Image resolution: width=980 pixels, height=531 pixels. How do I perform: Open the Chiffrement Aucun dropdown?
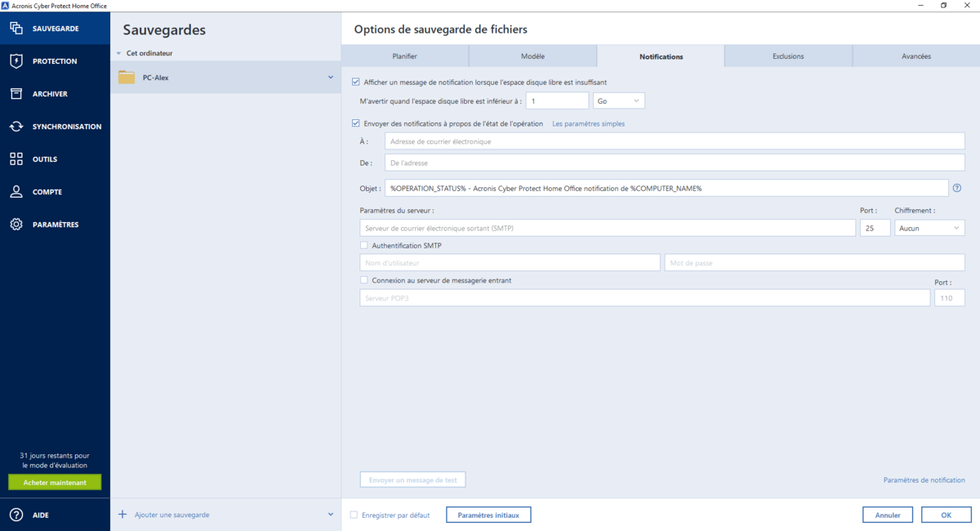click(x=929, y=228)
